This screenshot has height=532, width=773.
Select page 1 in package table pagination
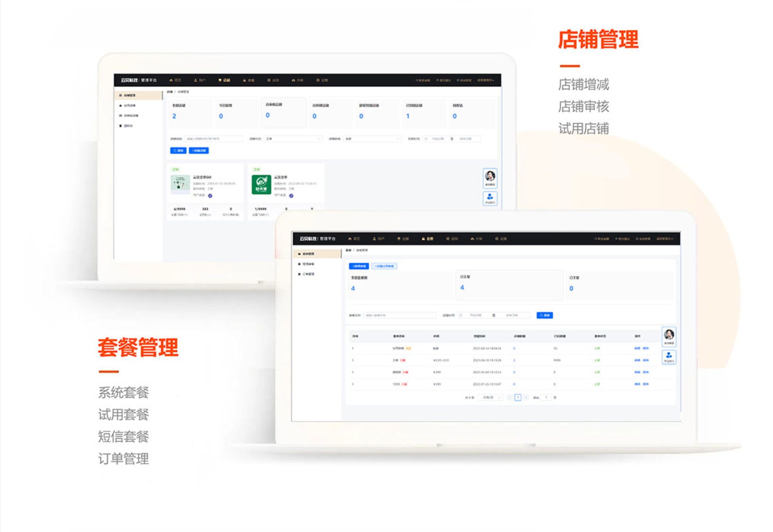click(518, 397)
